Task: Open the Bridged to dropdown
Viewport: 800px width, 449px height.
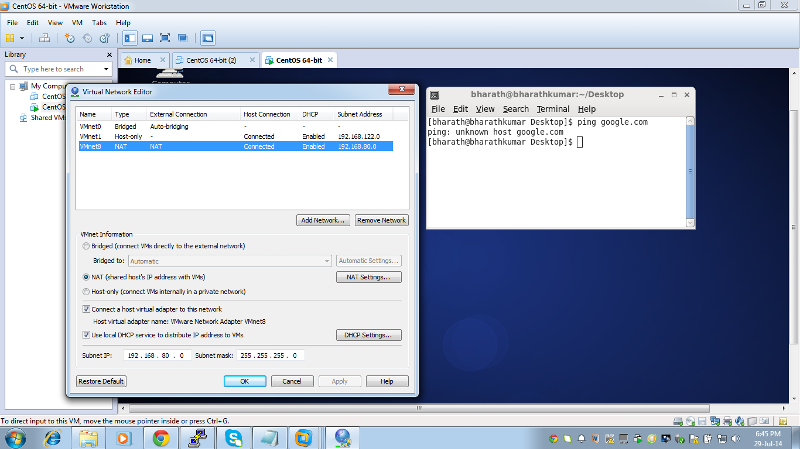Action: pyautogui.click(x=230, y=261)
